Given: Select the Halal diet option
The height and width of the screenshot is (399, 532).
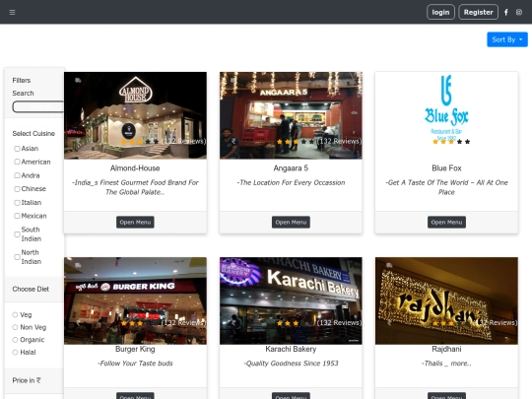Looking at the screenshot, I should tap(15, 352).
